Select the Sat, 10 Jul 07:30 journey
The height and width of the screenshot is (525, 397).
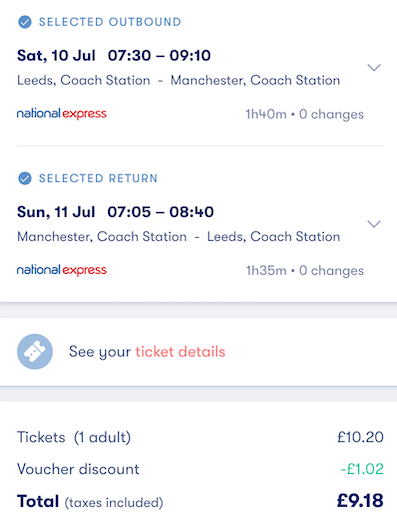(x=114, y=56)
